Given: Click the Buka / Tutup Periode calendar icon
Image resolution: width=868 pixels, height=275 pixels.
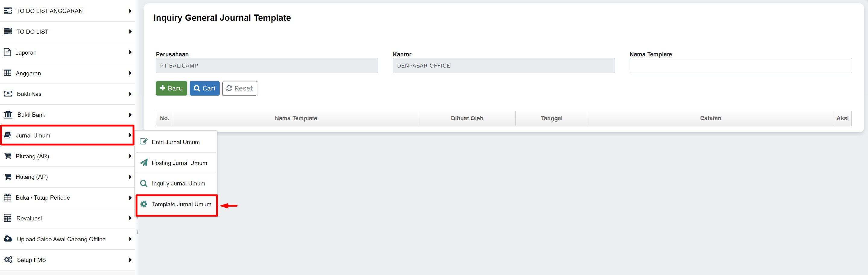Looking at the screenshot, I should (x=8, y=198).
